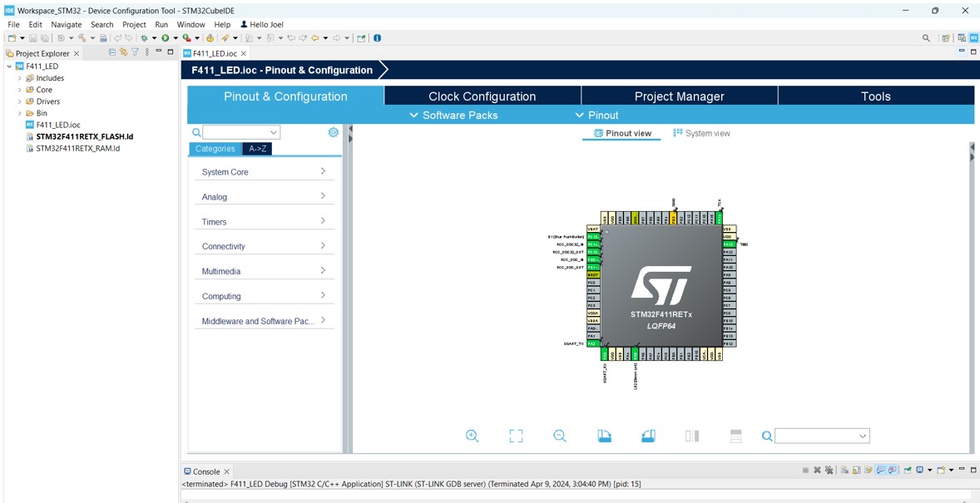
Task: Expand the Connectivity category
Action: [265, 246]
